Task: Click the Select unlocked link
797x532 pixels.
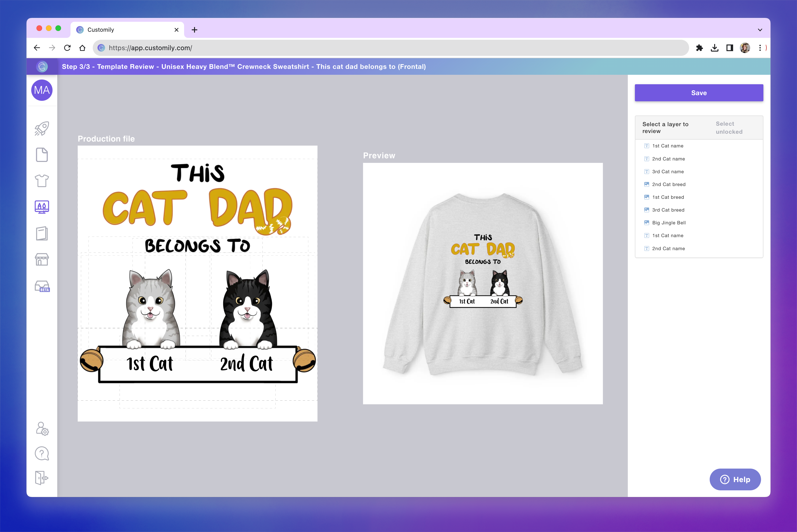Action: tap(729, 127)
